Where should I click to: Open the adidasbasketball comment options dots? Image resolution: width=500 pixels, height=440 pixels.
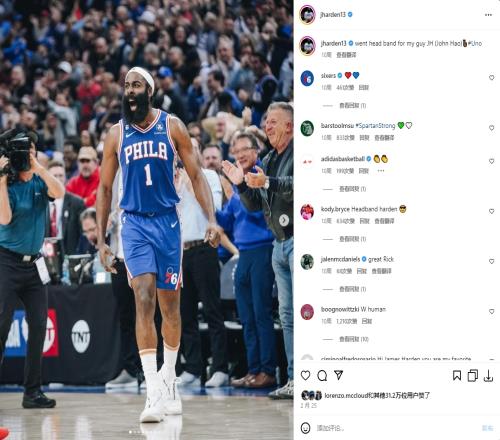381,171
